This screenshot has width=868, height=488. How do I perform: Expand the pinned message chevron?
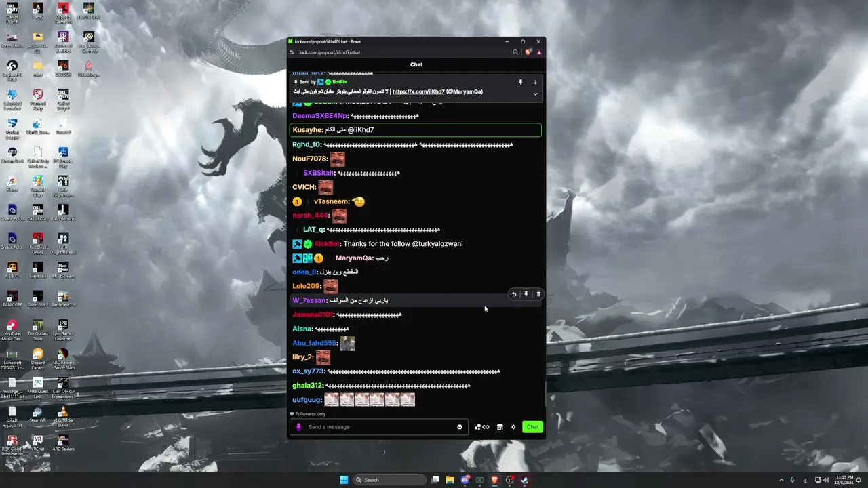[535, 94]
